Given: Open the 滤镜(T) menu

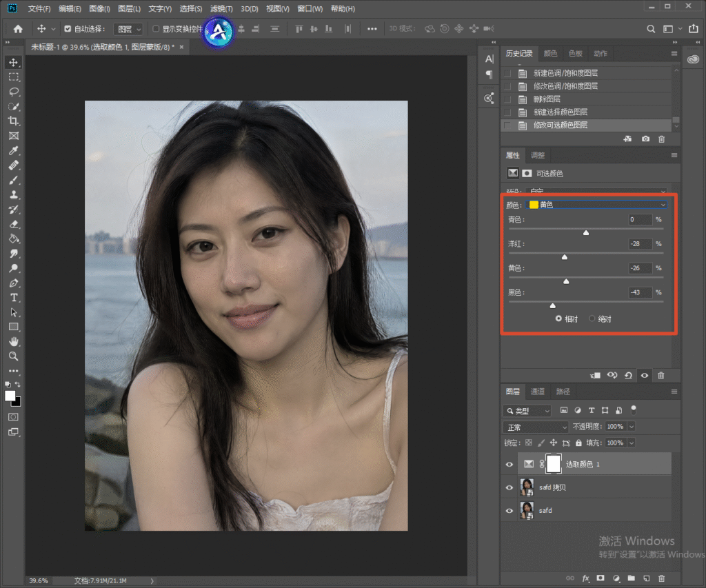Looking at the screenshot, I should [221, 8].
